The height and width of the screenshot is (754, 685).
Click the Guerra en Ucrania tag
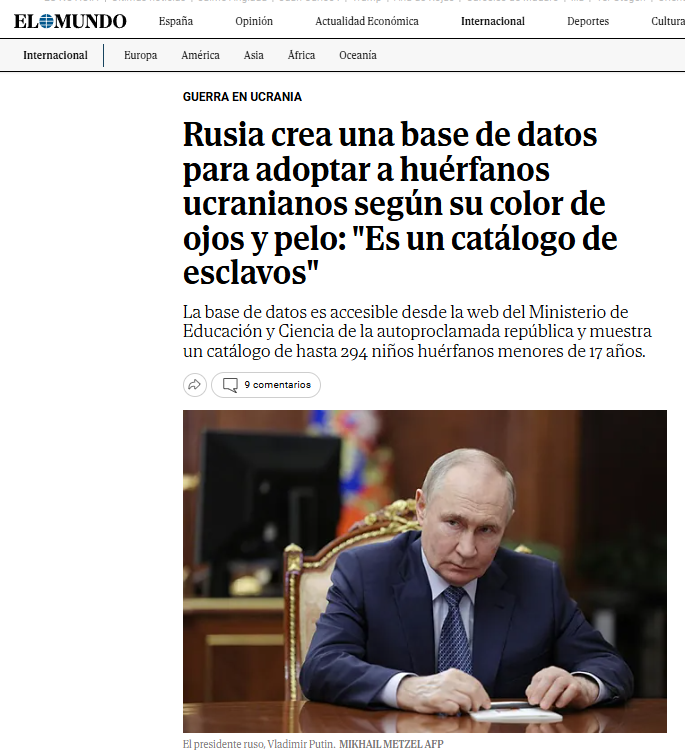(242, 97)
